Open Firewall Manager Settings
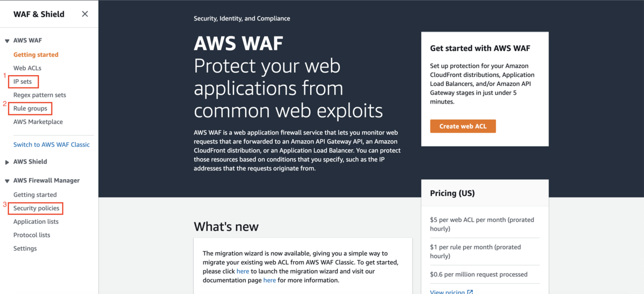 tap(25, 248)
